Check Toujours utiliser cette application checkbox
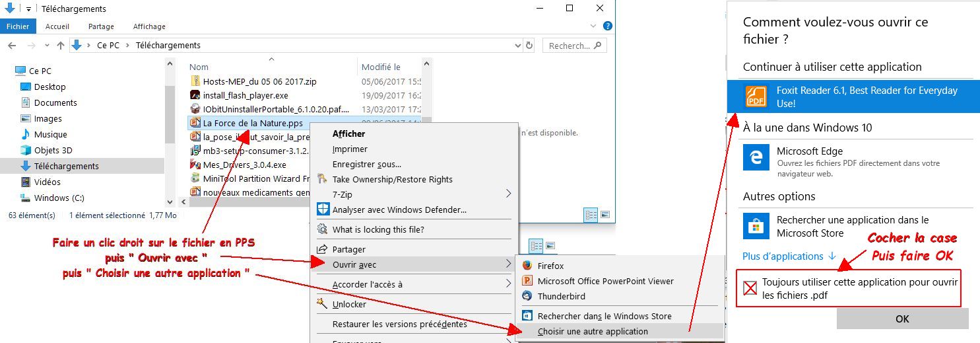 pos(750,287)
